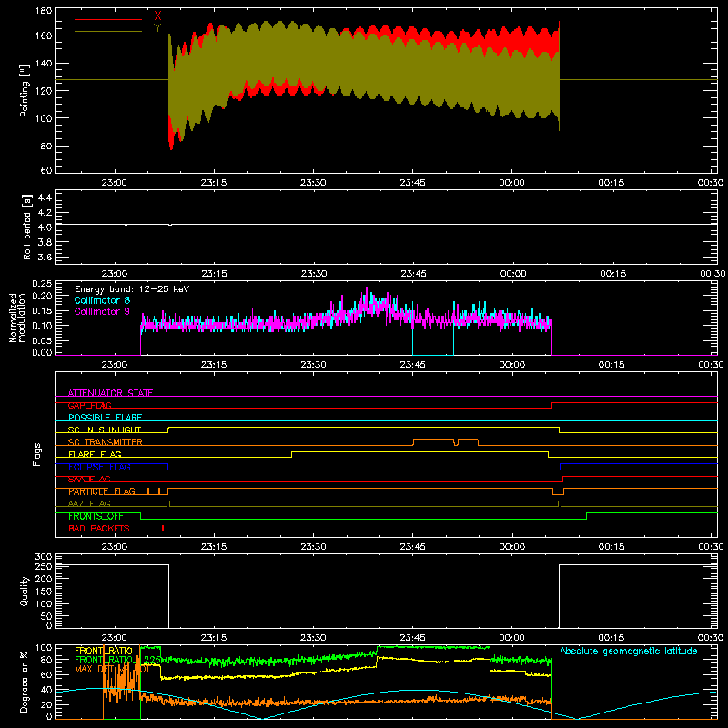Click the 4.4 tick on Roll period axis

(x=45, y=197)
